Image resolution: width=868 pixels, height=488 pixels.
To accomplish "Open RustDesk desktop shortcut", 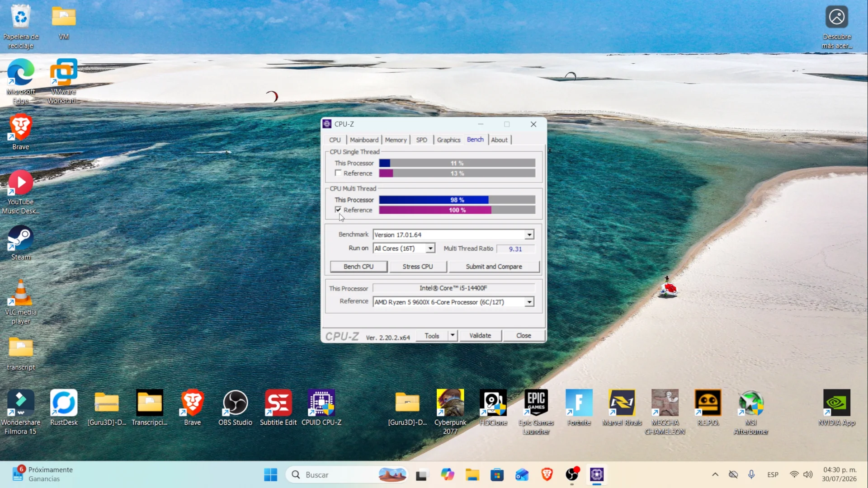I will coord(64,408).
